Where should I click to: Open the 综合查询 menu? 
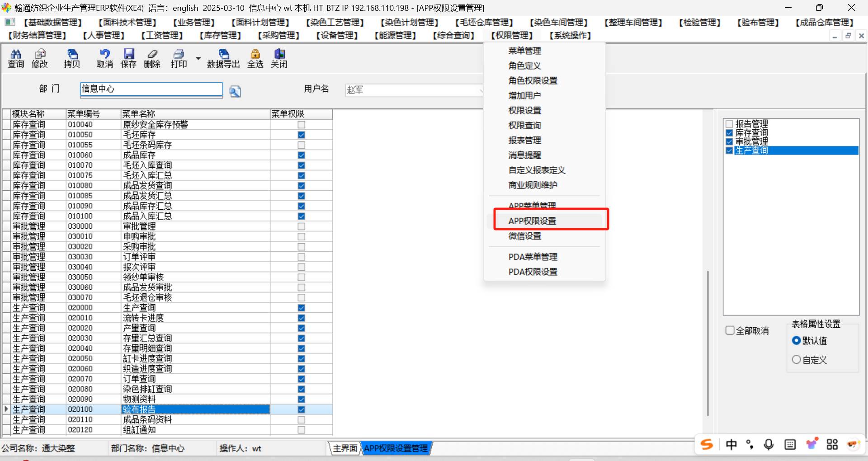click(x=454, y=35)
